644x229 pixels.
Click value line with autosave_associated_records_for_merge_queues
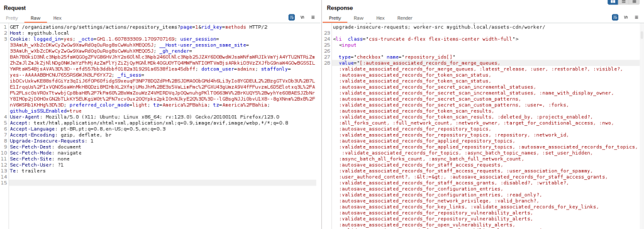click(x=419, y=63)
